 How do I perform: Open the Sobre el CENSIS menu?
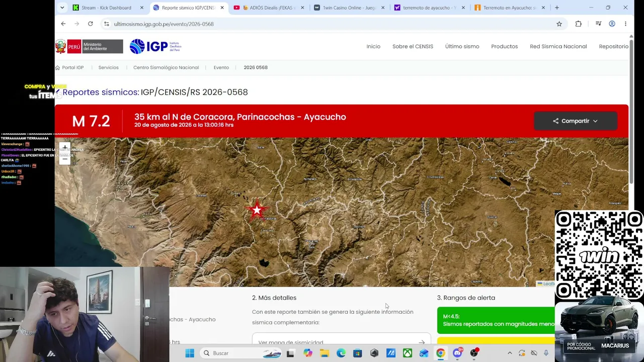pyautogui.click(x=413, y=46)
